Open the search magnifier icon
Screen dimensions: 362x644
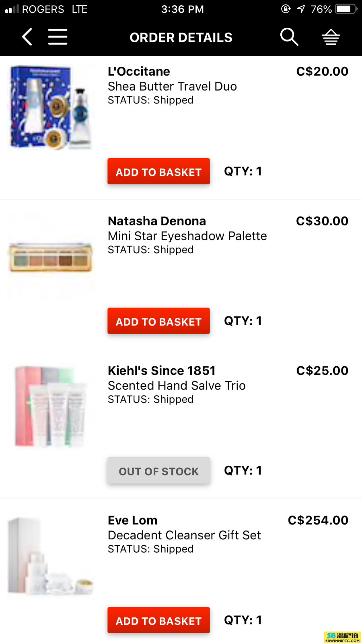[x=289, y=37]
